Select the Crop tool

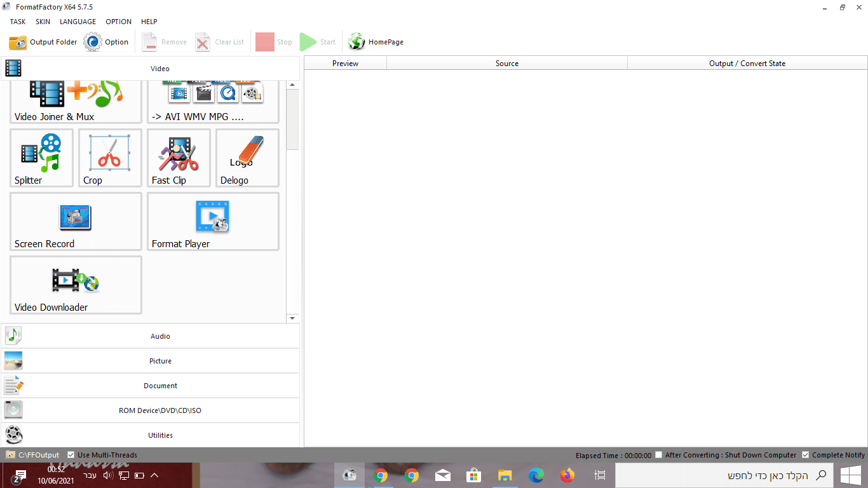point(110,158)
